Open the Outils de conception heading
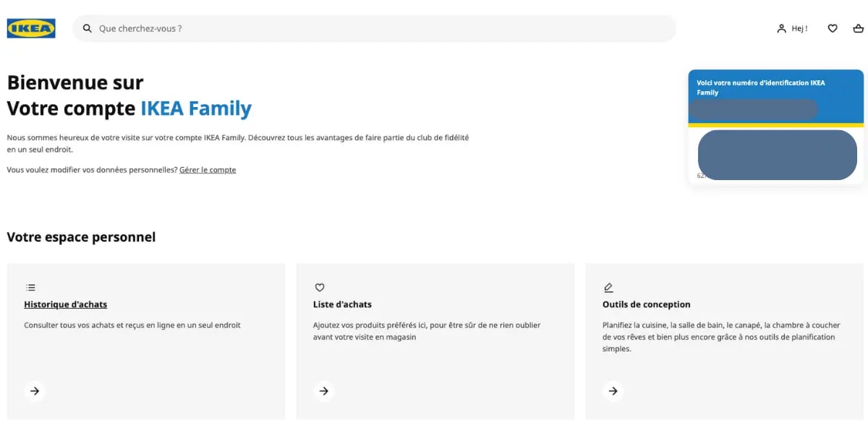 pyautogui.click(x=646, y=305)
